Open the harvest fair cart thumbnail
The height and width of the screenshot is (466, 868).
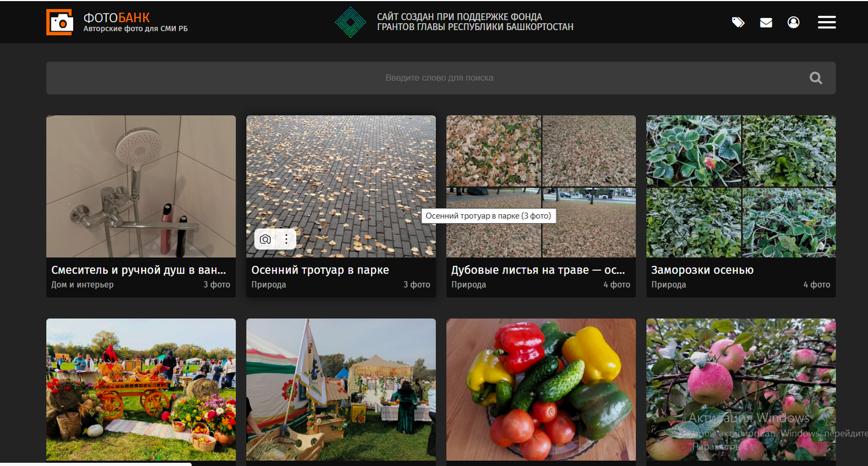141,389
